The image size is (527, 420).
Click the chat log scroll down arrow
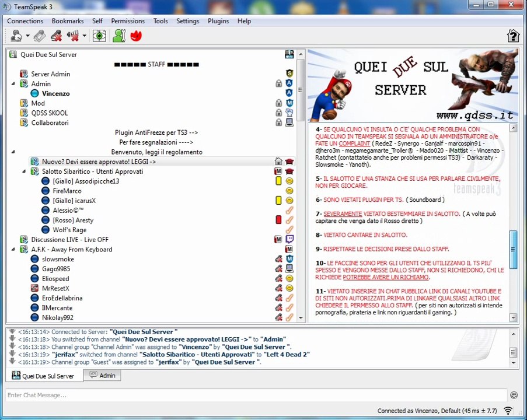click(x=513, y=363)
